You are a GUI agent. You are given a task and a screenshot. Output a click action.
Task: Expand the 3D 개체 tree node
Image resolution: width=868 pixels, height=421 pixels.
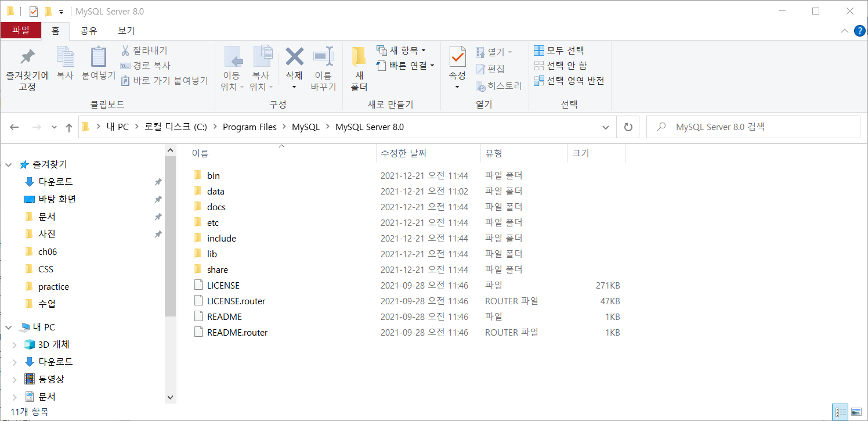click(15, 345)
